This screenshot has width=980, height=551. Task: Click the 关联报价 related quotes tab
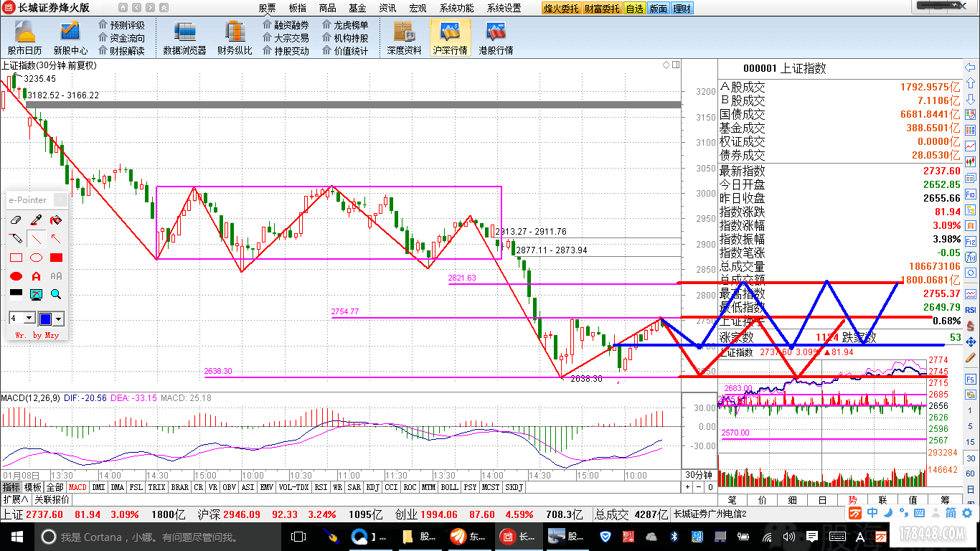[x=52, y=499]
